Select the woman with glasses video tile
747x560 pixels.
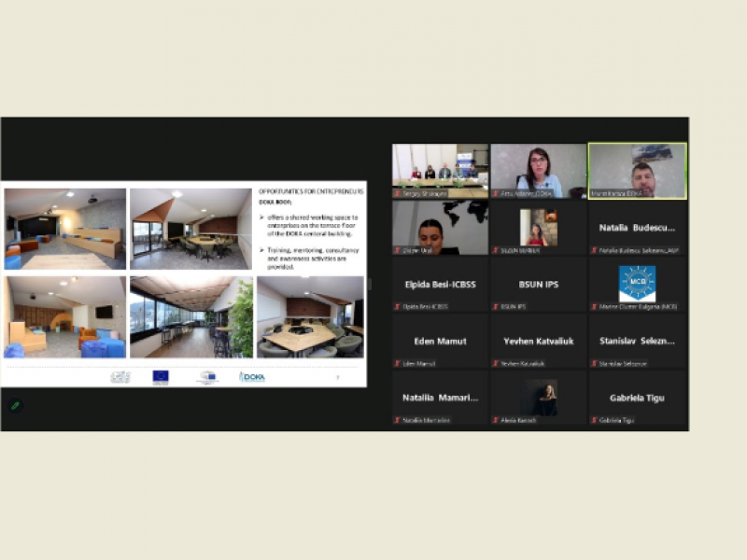pos(538,171)
